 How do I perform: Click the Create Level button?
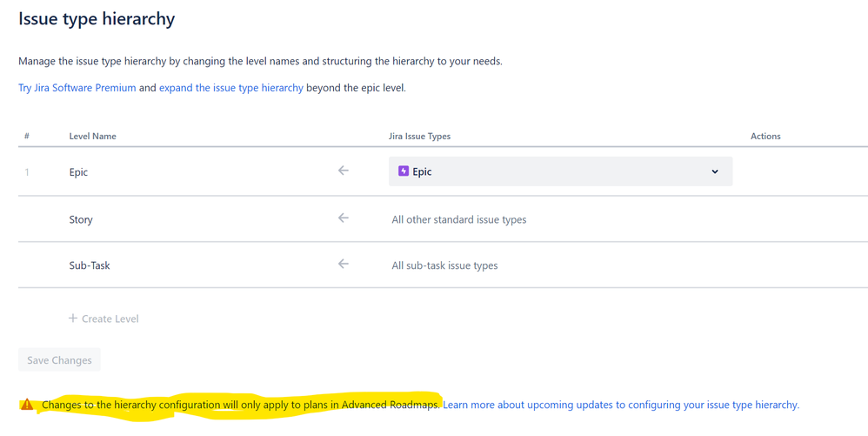click(x=103, y=319)
